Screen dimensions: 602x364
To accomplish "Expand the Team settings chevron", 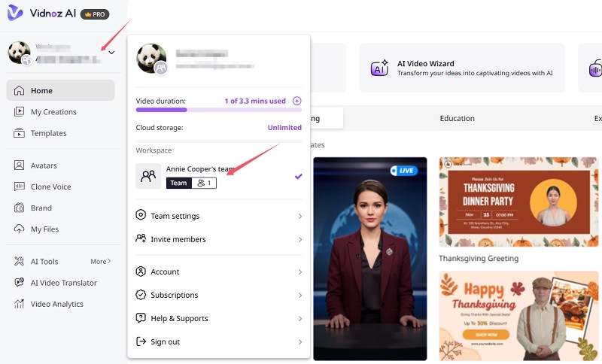I will point(300,217).
